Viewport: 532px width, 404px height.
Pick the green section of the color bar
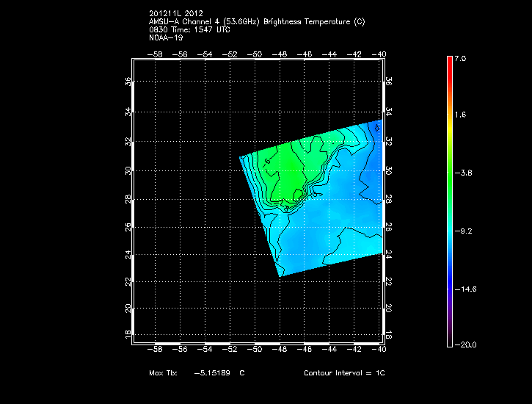pyautogui.click(x=449, y=173)
